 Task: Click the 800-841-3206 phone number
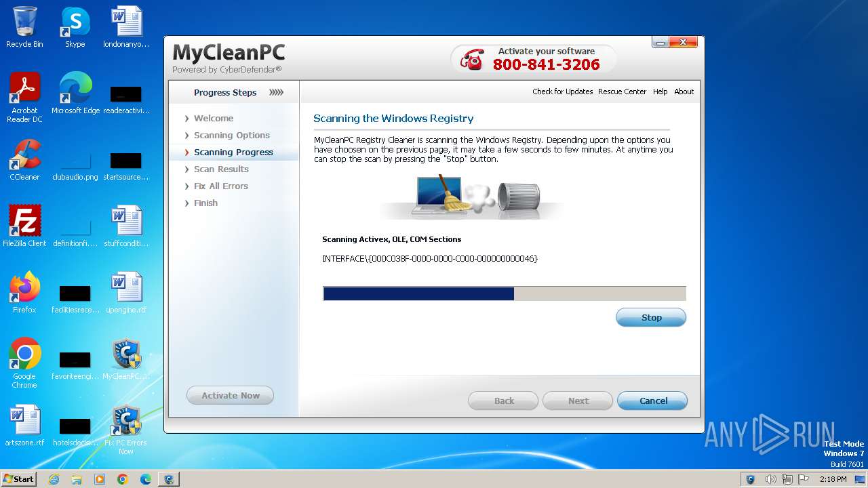pos(546,64)
